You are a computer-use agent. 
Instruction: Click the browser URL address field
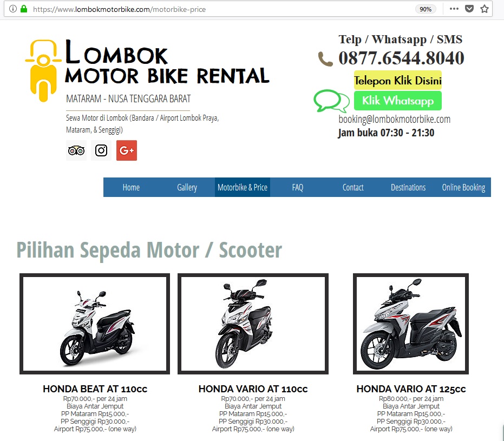(x=222, y=9)
